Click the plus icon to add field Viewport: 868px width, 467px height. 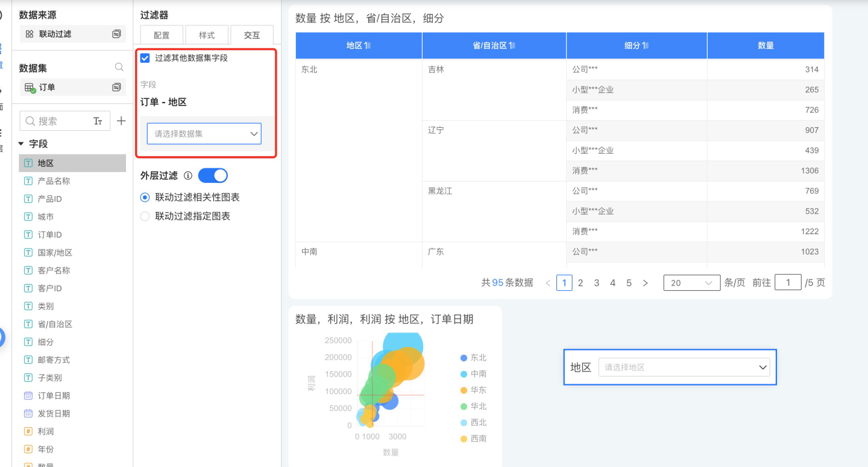pyautogui.click(x=121, y=121)
